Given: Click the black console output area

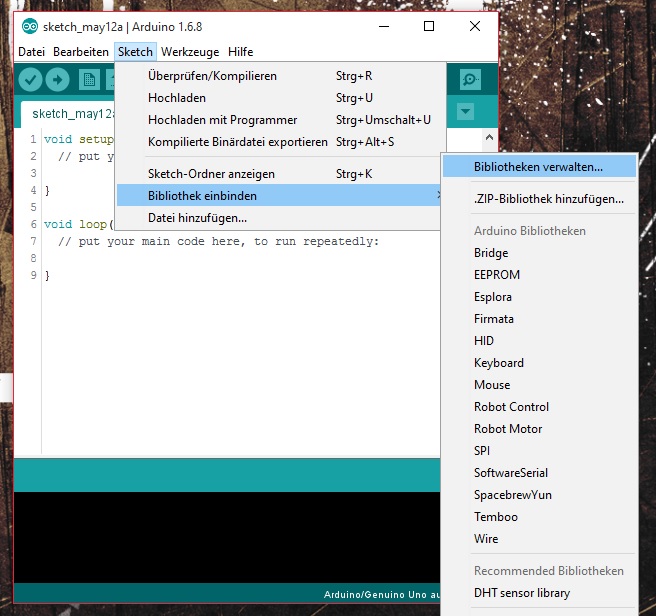Looking at the screenshot, I should click(227, 537).
